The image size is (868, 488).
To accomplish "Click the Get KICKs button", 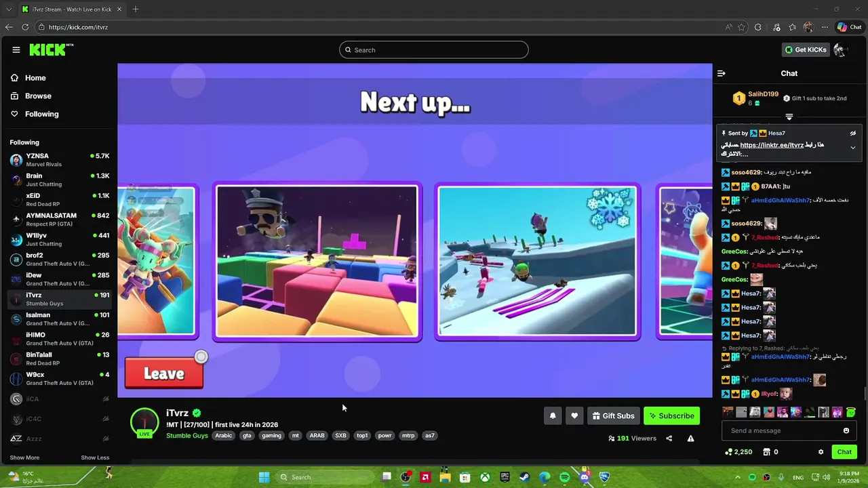I will tap(806, 49).
